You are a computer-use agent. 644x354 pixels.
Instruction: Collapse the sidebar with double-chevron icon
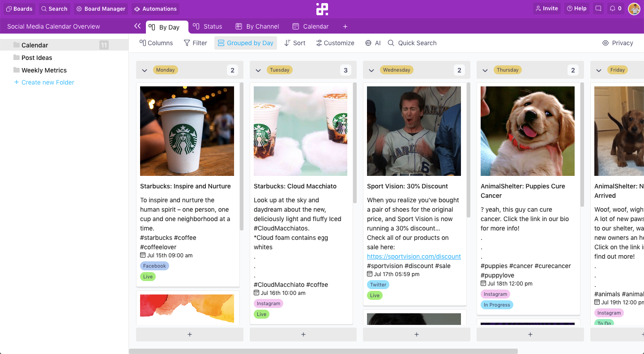click(137, 26)
